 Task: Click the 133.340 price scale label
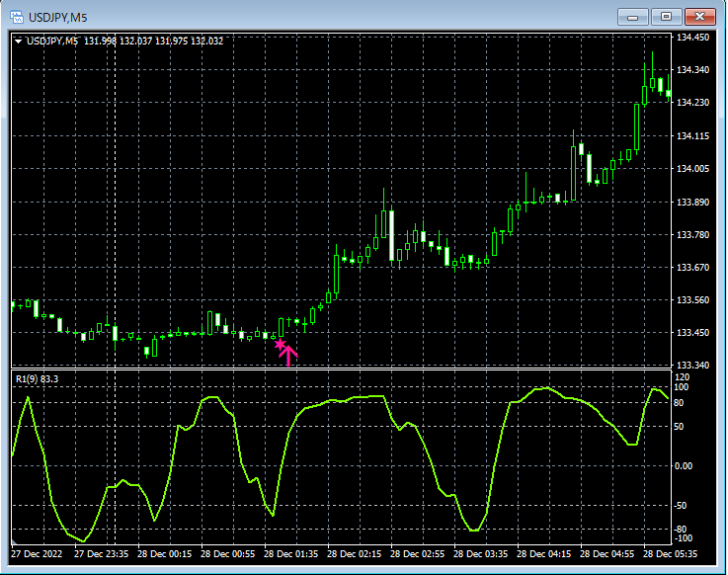(692, 366)
